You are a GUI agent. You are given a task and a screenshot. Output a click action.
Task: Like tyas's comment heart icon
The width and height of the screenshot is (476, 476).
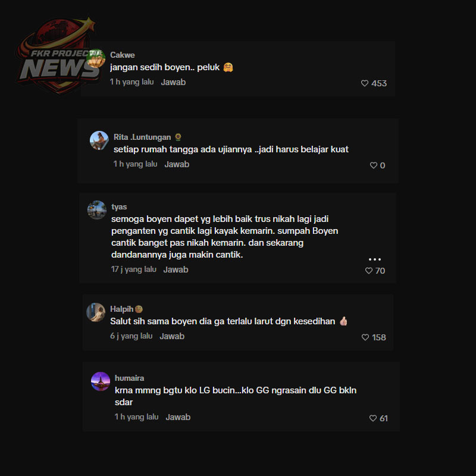tap(368, 271)
